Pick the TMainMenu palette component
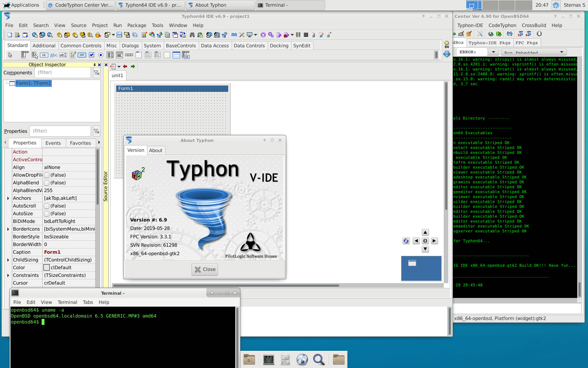The height and width of the screenshot is (368, 588). tap(24, 55)
